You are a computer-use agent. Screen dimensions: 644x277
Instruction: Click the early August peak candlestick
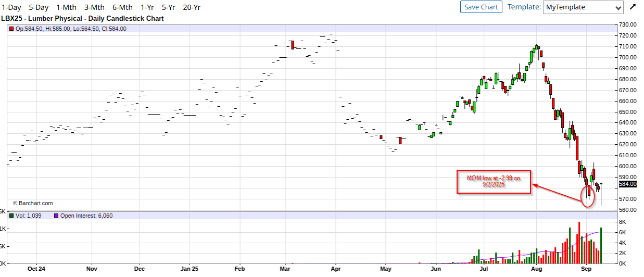[537, 47]
